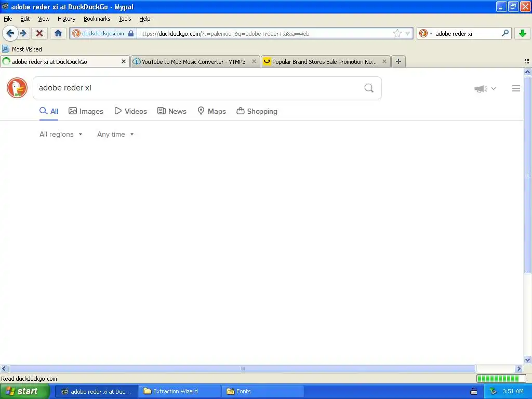Open the search engine selector dropdown
532x399 pixels.
tap(426, 33)
